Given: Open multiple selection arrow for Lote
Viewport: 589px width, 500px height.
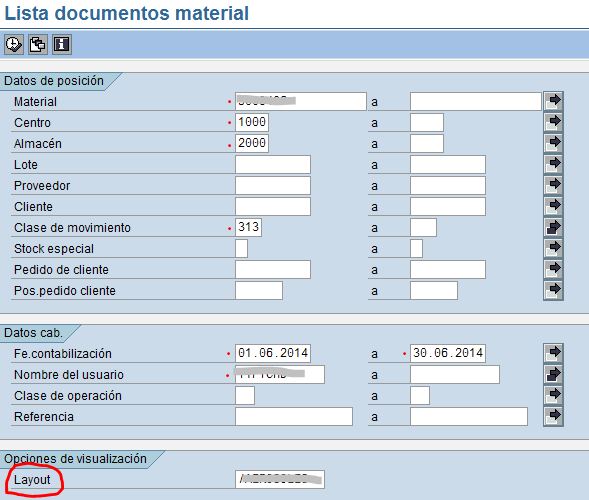Looking at the screenshot, I should pos(553,164).
